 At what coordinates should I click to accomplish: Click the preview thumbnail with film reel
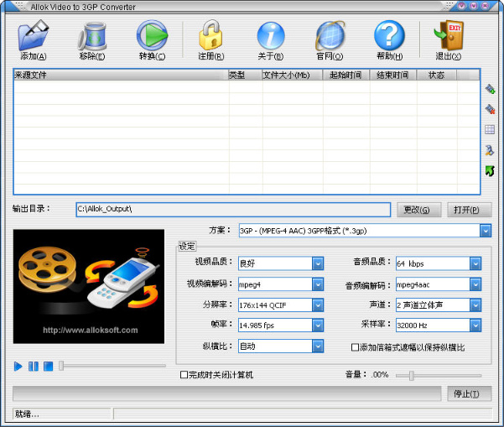coord(89,287)
